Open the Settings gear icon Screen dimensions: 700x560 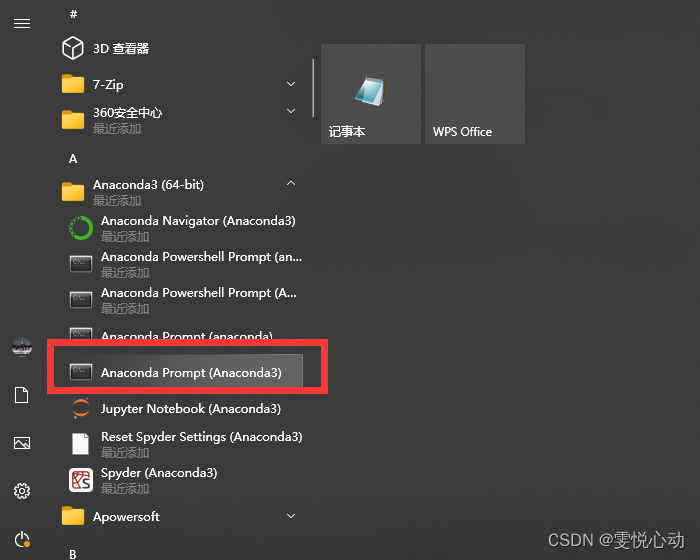(22, 491)
